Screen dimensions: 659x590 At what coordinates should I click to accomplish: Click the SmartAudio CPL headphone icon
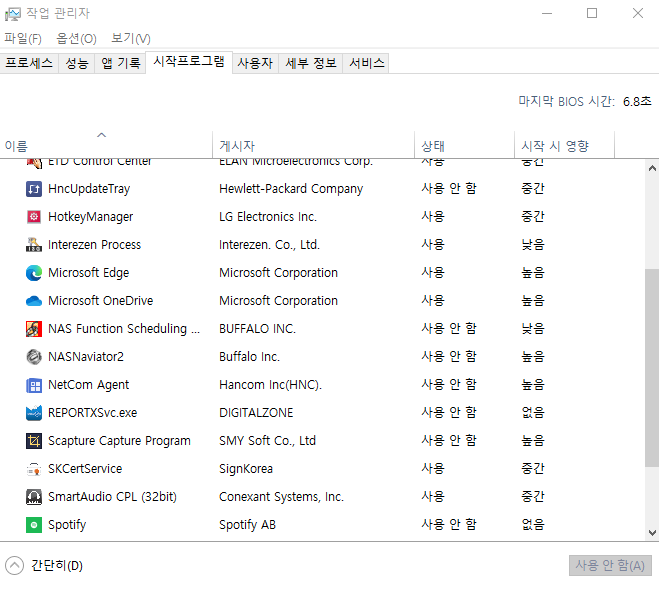(x=34, y=497)
